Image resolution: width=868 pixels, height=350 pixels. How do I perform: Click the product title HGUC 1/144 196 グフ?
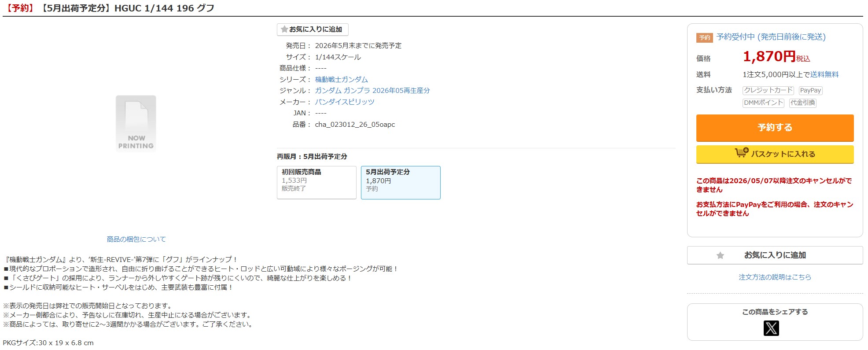[164, 8]
